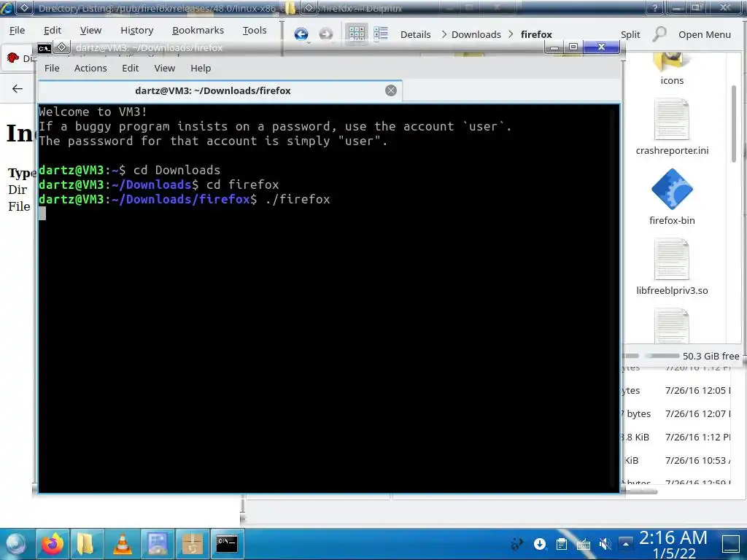Viewport: 747px width, 560px height.
Task: Click the tray icon left of updates
Action: [516, 543]
